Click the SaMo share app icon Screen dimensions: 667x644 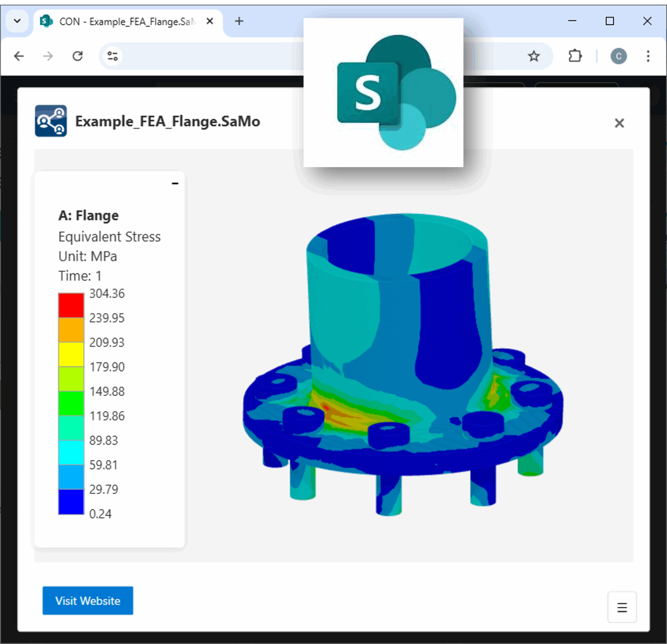[51, 121]
